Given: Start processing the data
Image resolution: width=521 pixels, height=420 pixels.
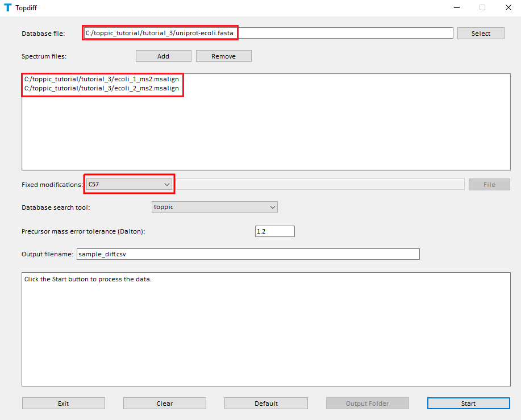Looking at the screenshot, I should click(468, 404).
